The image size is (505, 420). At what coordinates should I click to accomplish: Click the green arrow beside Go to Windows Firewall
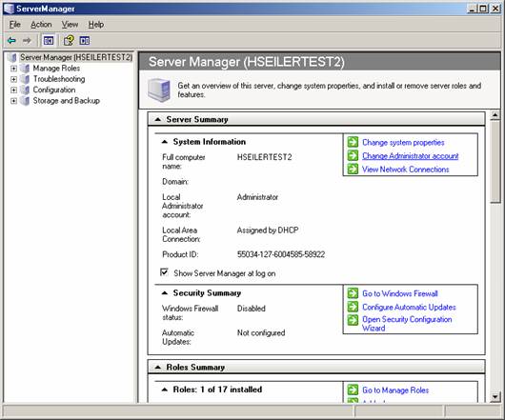click(353, 293)
